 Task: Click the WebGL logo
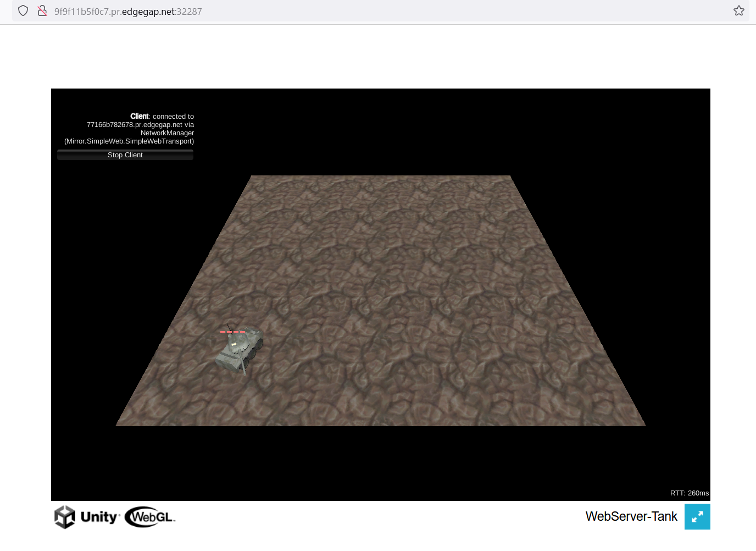coord(149,517)
